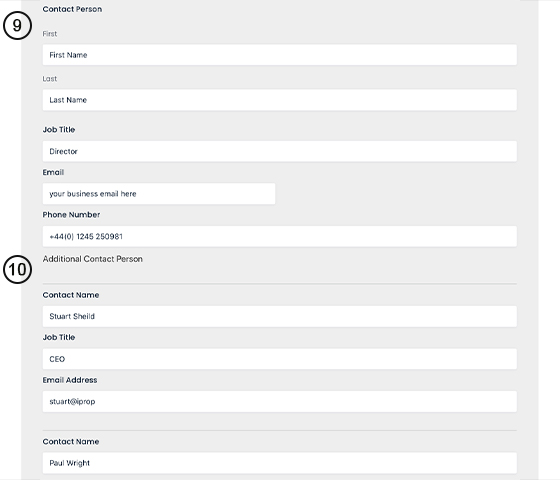
Task: Select the Job Title field showing Director
Action: tap(280, 151)
